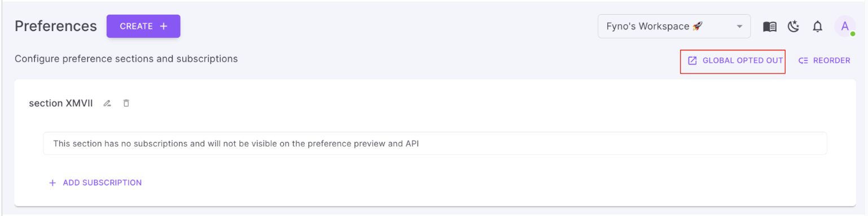Click the Preferences page heading
Viewport: 868px width, 216px height.
point(56,26)
